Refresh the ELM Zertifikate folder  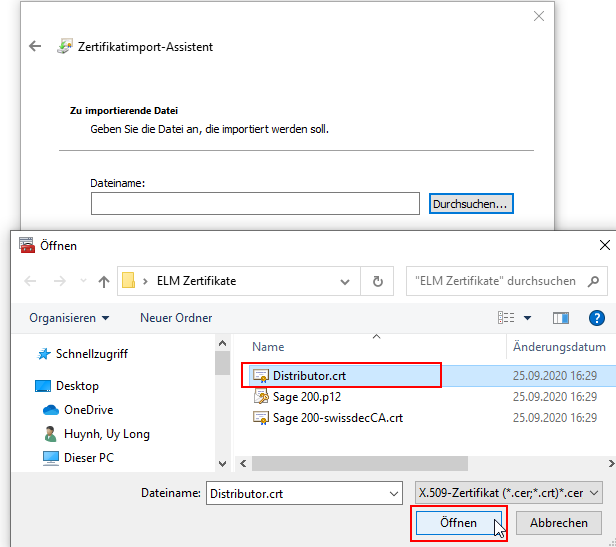pyautogui.click(x=378, y=281)
